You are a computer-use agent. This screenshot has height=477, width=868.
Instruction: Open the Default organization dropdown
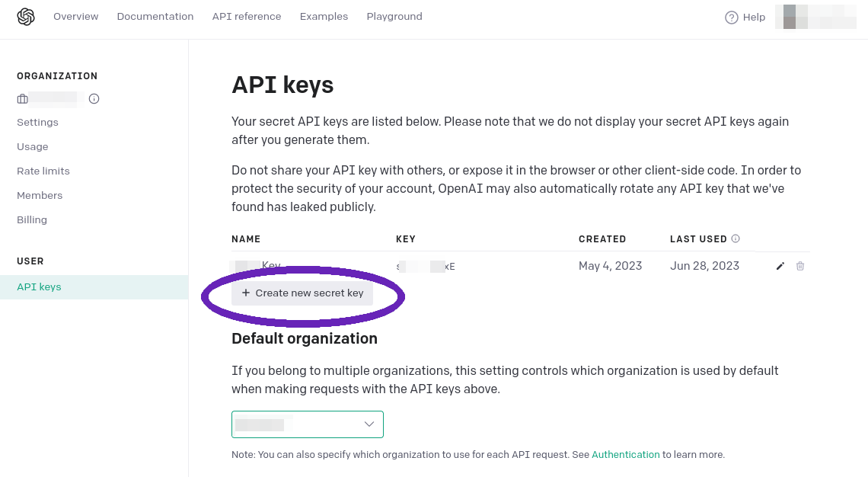click(x=307, y=424)
